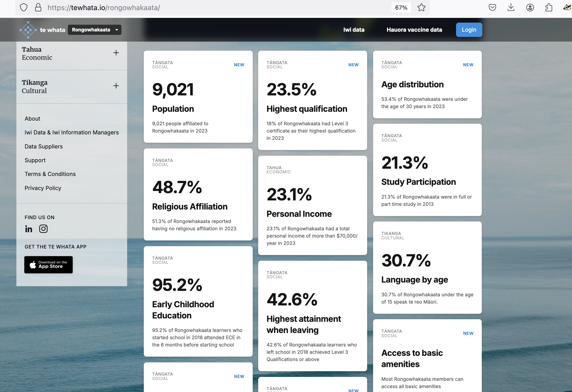Go to Hauora vaccine data menu
572x392 pixels.
click(x=414, y=30)
